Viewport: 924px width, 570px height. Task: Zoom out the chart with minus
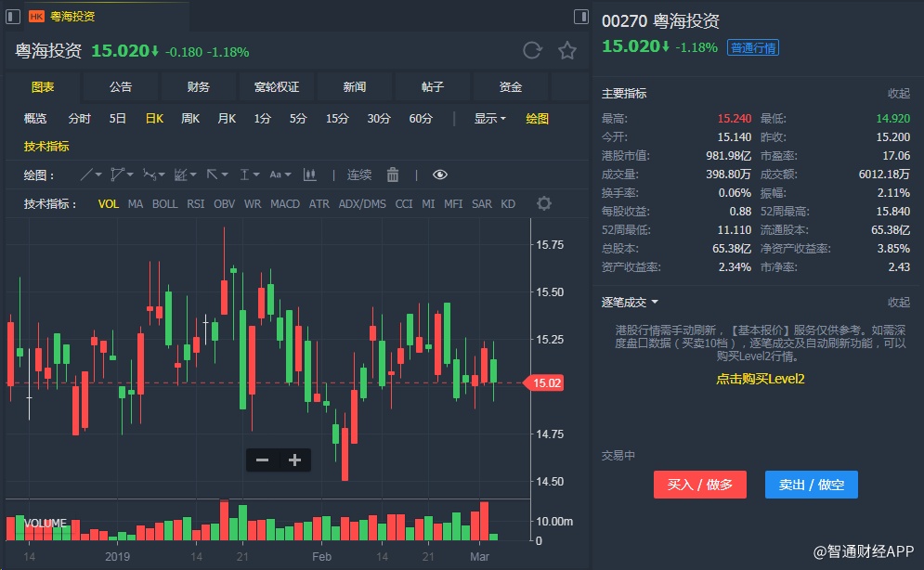point(262,460)
